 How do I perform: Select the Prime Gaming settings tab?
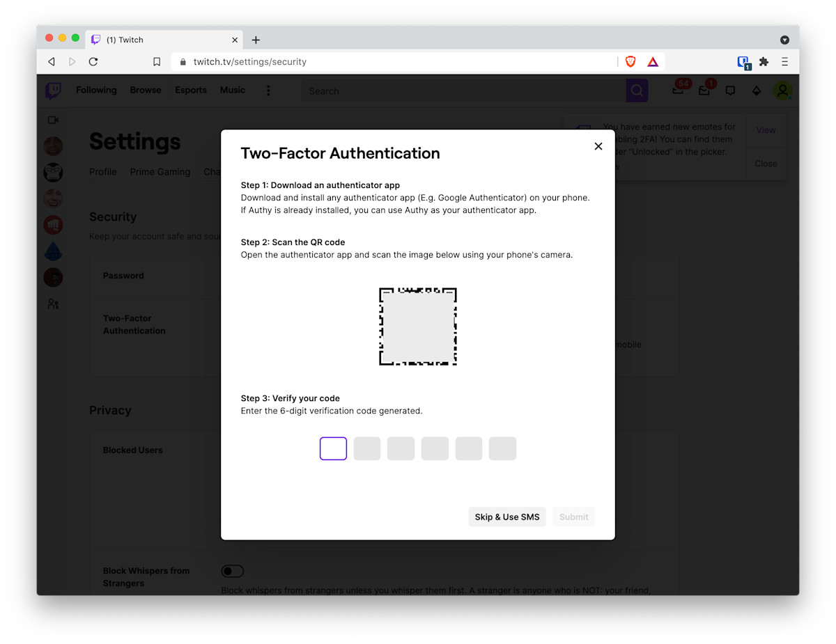pyautogui.click(x=160, y=172)
